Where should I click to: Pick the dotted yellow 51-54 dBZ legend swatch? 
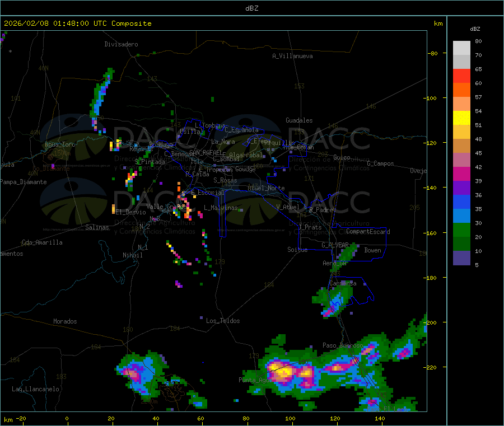click(461, 118)
